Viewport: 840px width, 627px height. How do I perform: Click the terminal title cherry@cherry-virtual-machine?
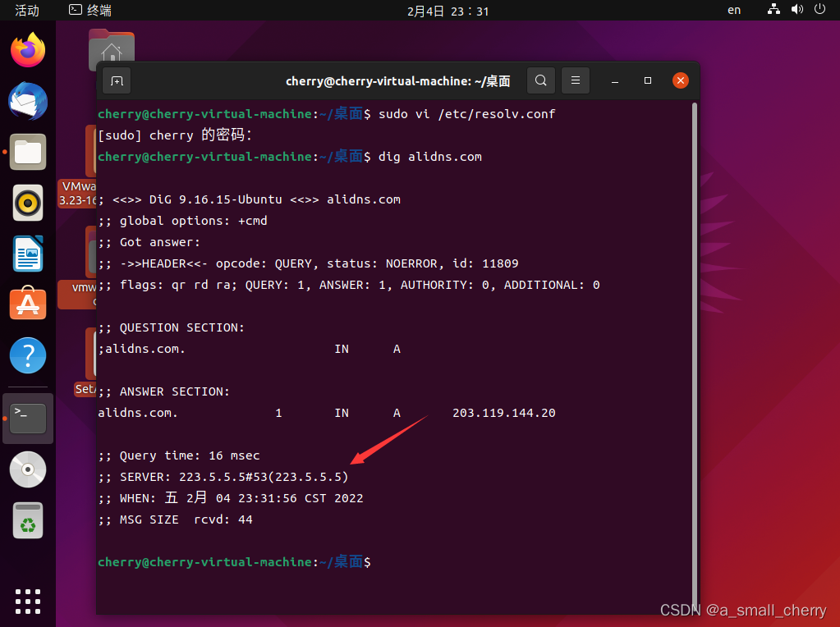click(x=397, y=81)
